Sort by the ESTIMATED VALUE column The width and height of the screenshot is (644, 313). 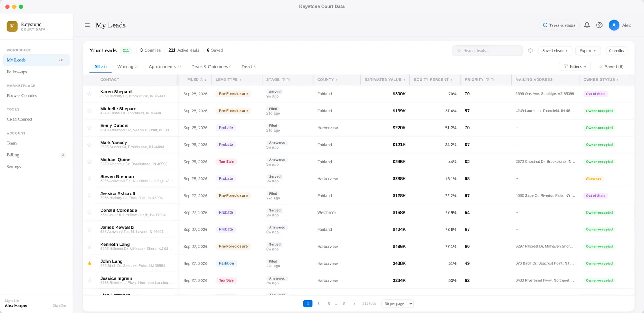[385, 80]
